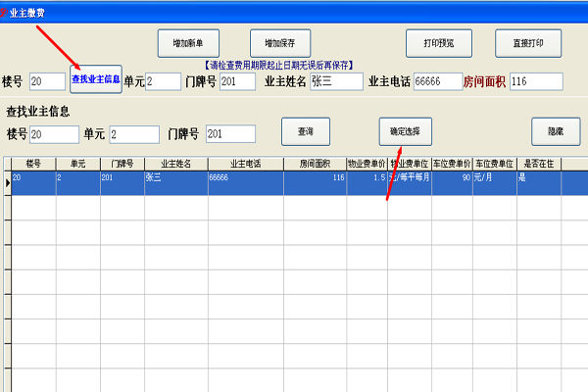Image resolution: width=588 pixels, height=392 pixels.
Task: Open 打印预览 print preview
Action: point(439,43)
